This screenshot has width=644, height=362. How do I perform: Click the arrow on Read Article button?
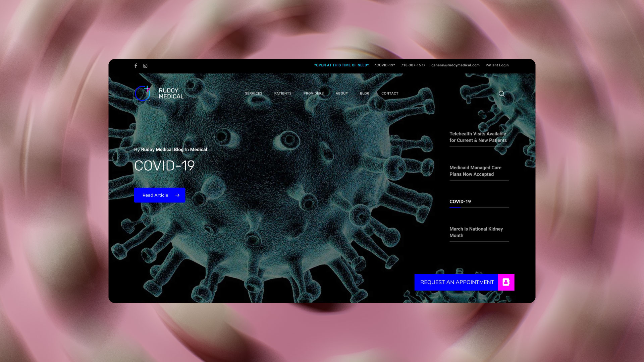tap(177, 195)
